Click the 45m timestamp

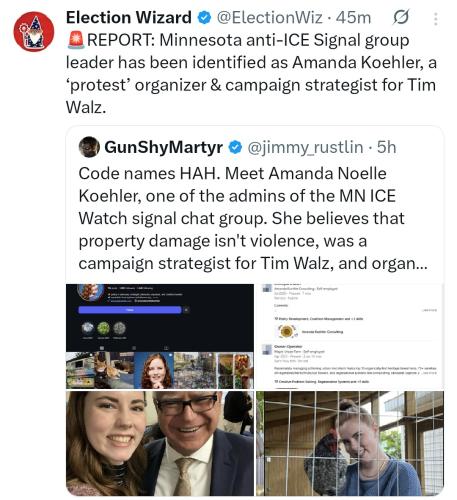coord(353,18)
